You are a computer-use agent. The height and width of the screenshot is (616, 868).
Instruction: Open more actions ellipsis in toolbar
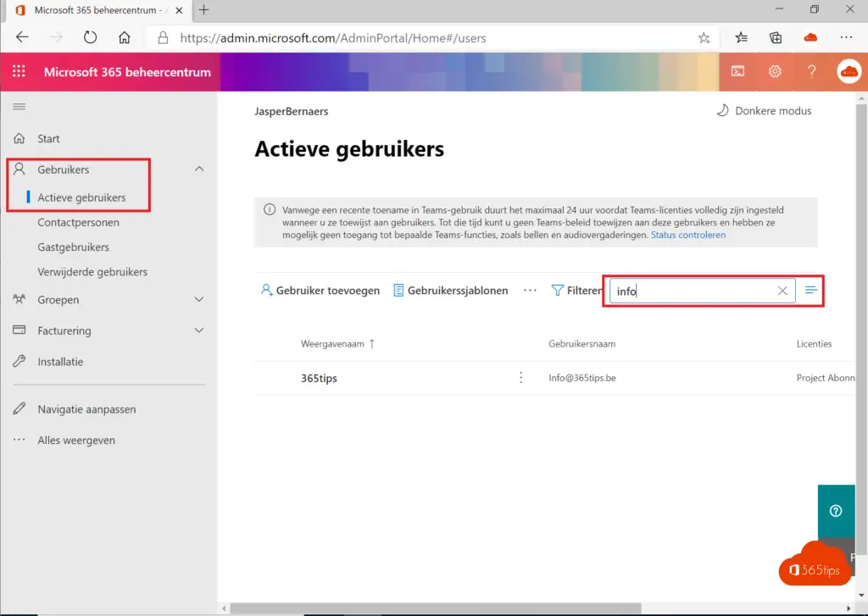pyautogui.click(x=530, y=291)
